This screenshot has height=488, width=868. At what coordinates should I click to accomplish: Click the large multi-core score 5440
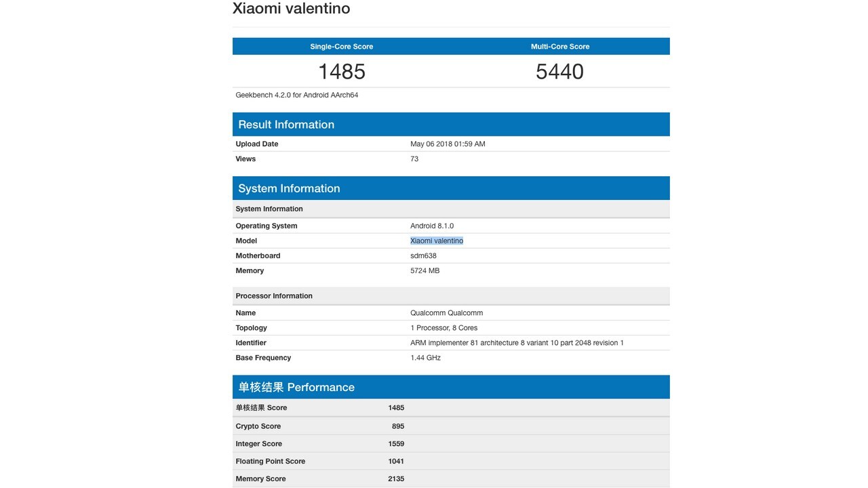(x=560, y=71)
